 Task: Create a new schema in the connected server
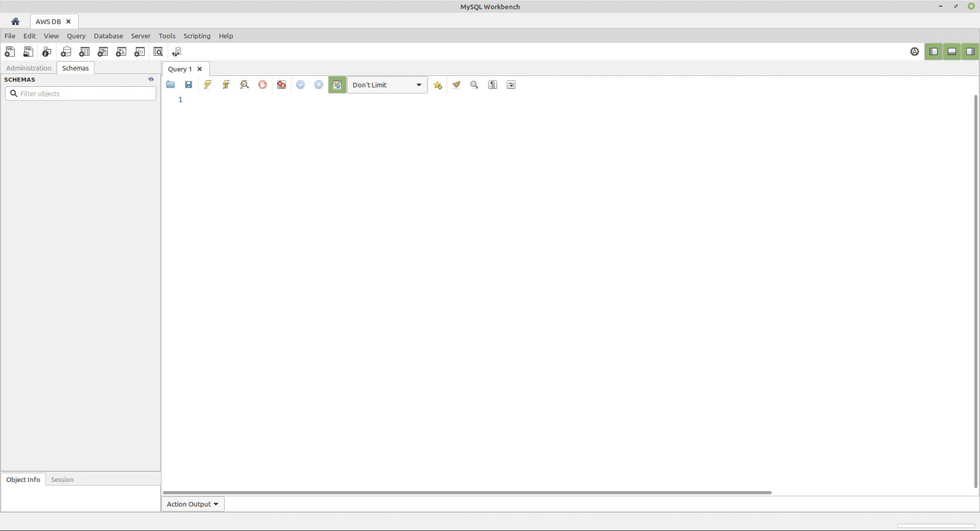click(65, 51)
